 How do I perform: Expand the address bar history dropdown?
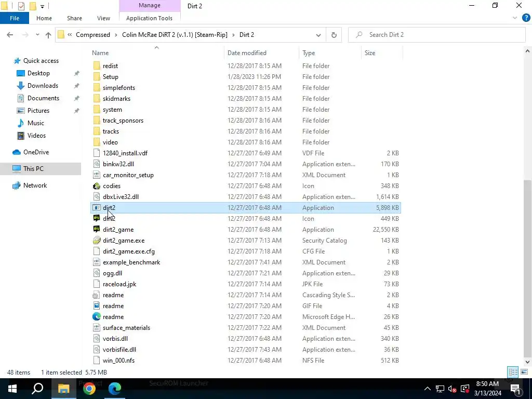(x=318, y=35)
